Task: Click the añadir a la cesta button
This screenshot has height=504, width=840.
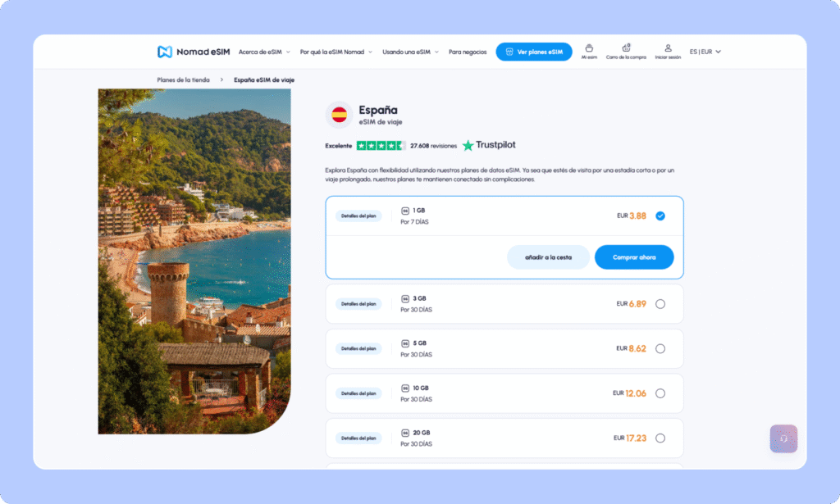Action: tap(548, 257)
